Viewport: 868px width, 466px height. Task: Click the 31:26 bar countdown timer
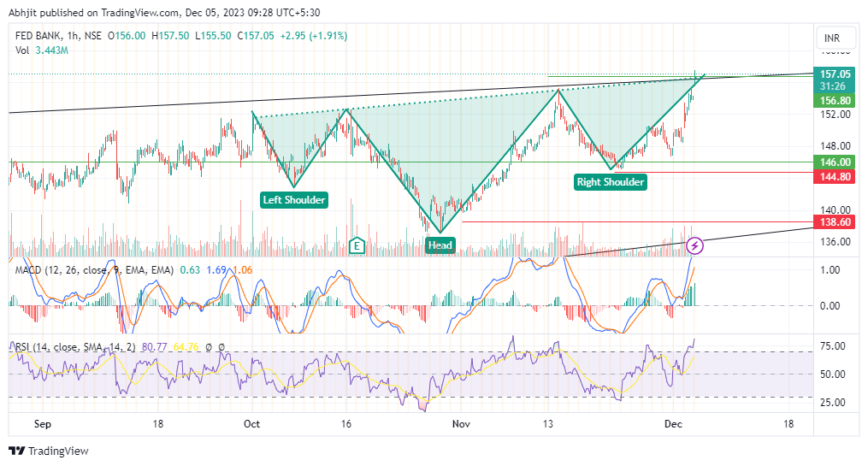tap(833, 86)
